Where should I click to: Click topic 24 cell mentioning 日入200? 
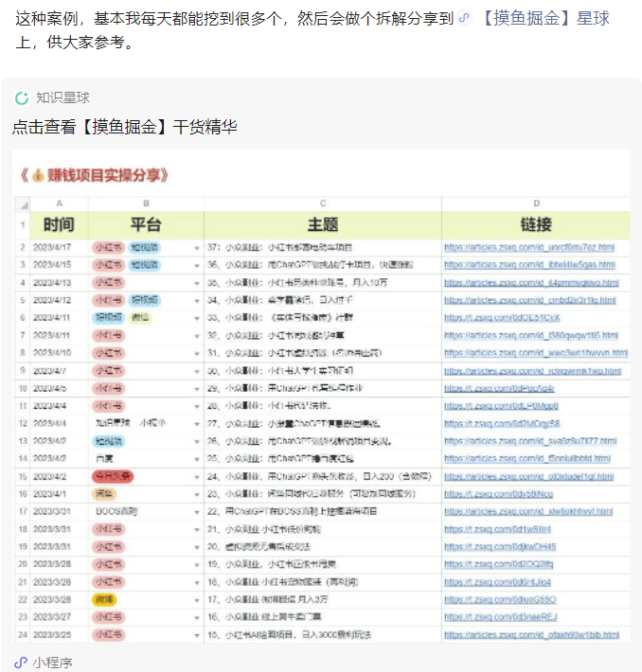tap(323, 477)
